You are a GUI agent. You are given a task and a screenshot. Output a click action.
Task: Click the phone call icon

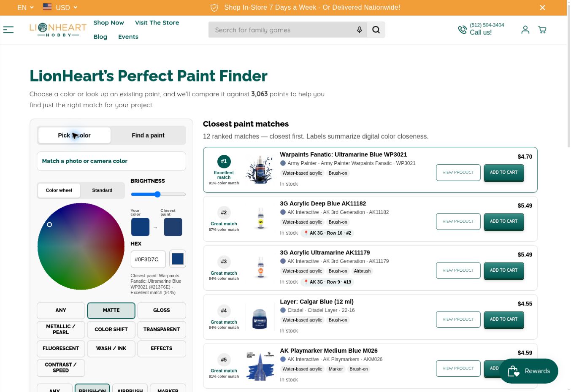(463, 30)
